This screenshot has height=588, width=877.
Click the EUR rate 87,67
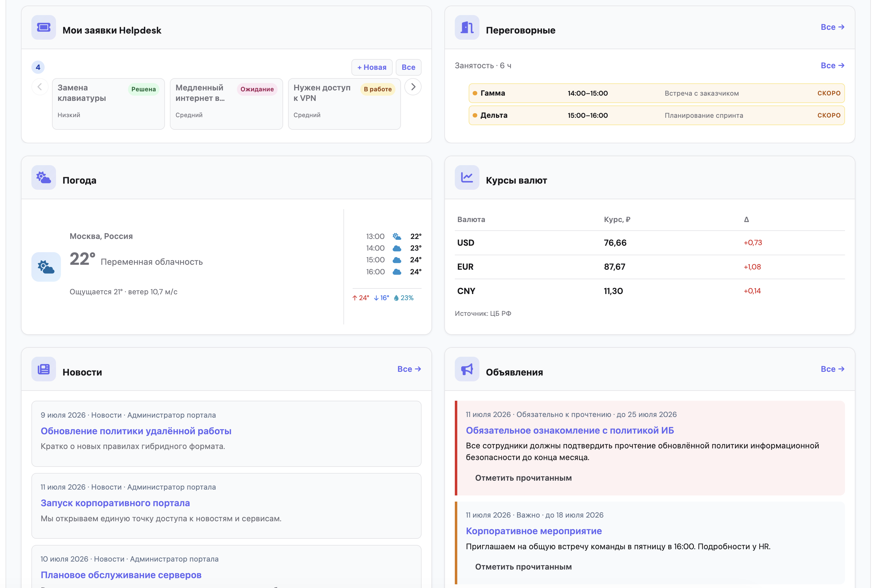point(614,267)
